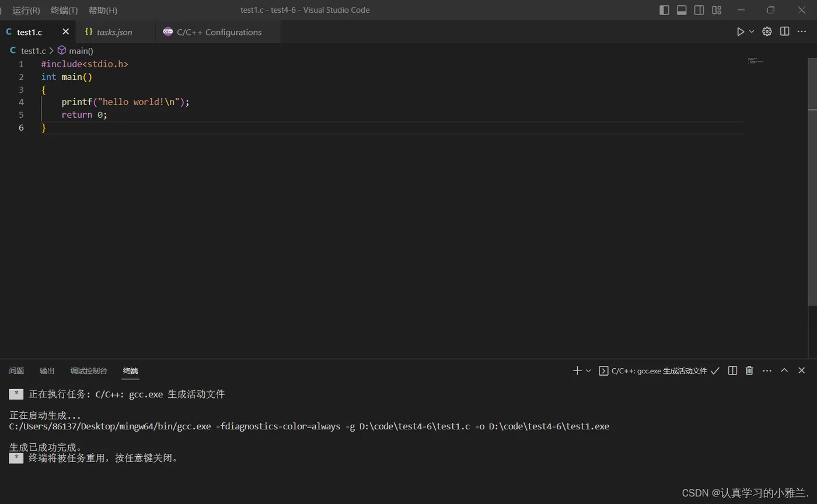Select the 终端 panel tab
This screenshot has width=817, height=504.
pos(130,371)
